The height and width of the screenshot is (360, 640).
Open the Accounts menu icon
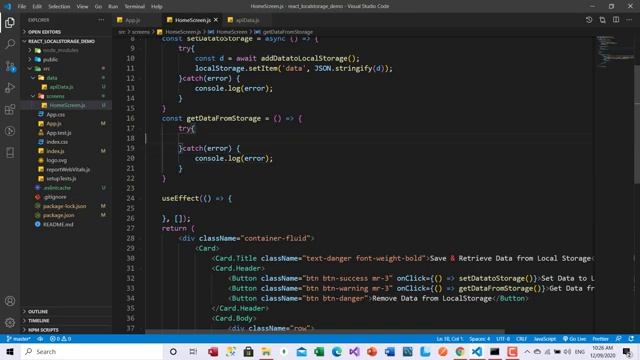(x=10, y=301)
